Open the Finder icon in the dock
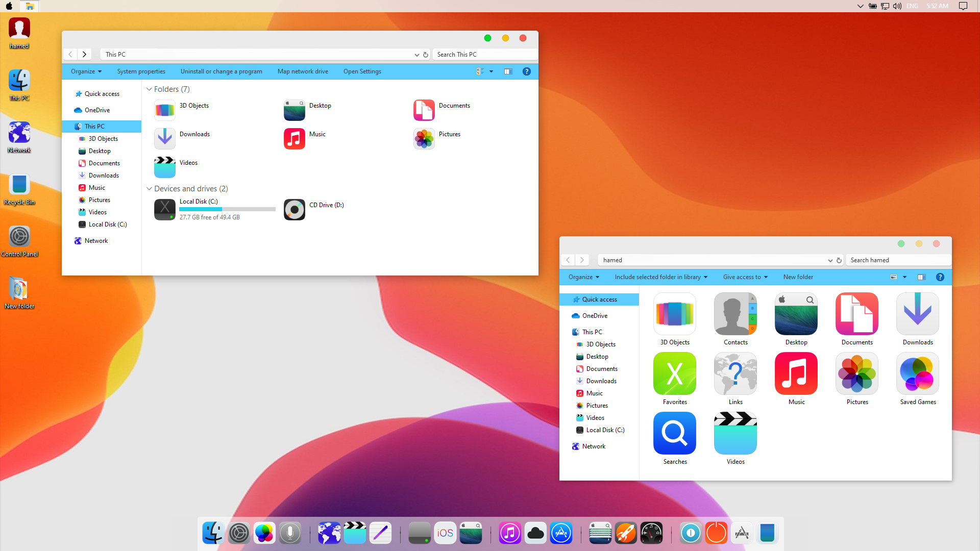The width and height of the screenshot is (980, 551). pyautogui.click(x=213, y=533)
